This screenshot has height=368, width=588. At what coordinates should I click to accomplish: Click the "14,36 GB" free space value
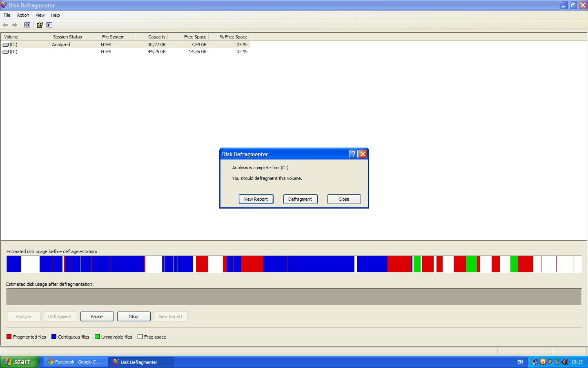point(198,52)
